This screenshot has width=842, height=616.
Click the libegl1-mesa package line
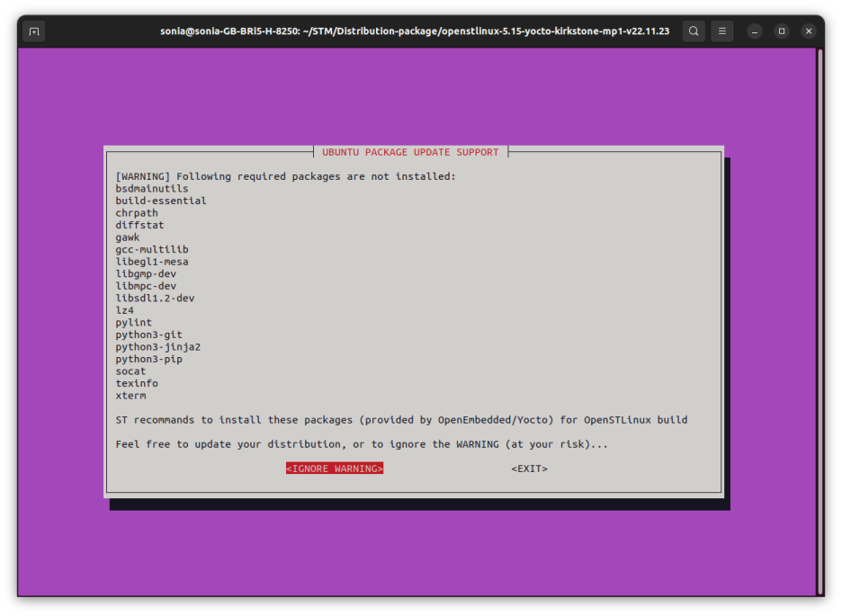click(x=152, y=262)
